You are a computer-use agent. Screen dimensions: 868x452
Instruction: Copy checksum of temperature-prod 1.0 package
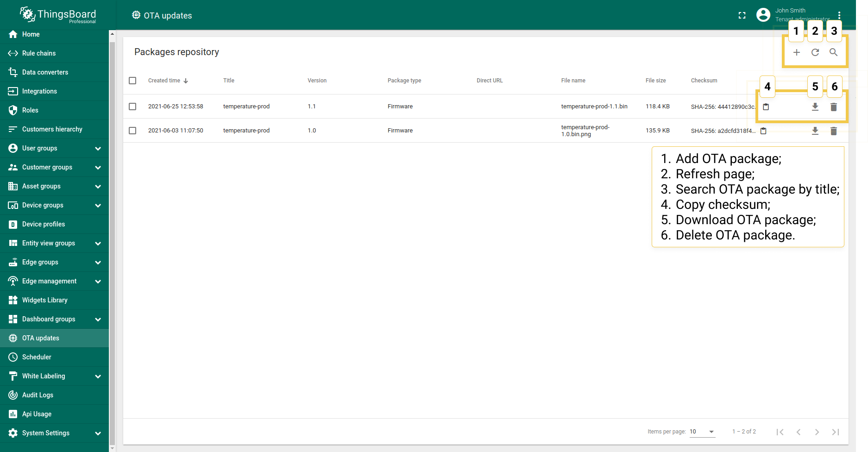(764, 131)
